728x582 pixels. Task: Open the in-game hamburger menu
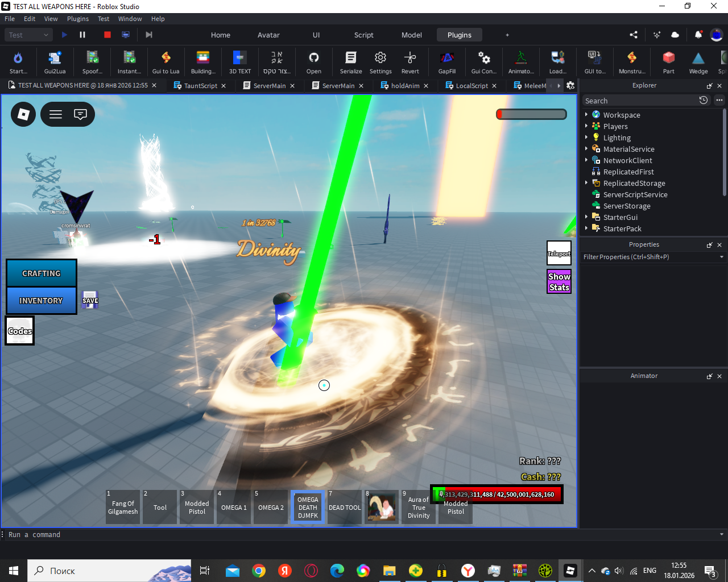pyautogui.click(x=56, y=114)
